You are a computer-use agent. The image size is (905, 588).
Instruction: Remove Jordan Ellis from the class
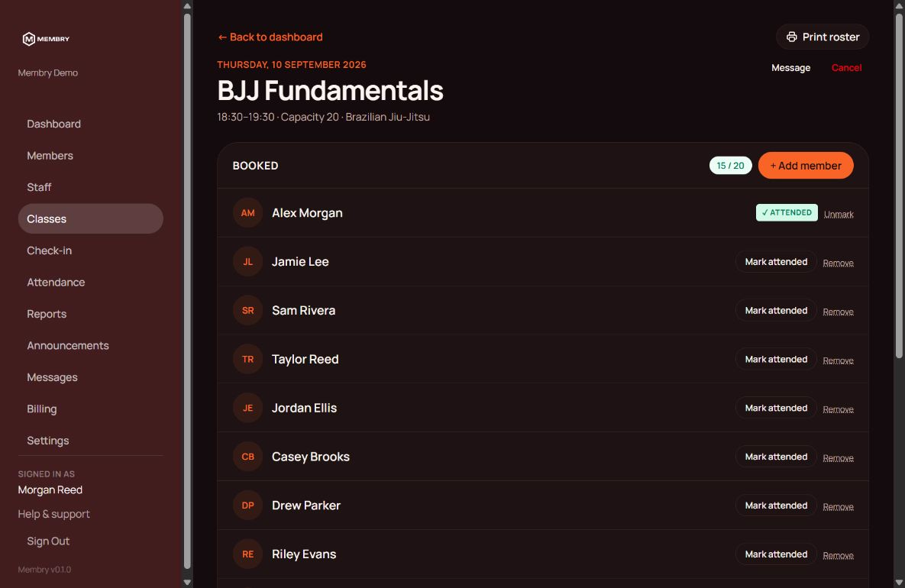click(838, 409)
